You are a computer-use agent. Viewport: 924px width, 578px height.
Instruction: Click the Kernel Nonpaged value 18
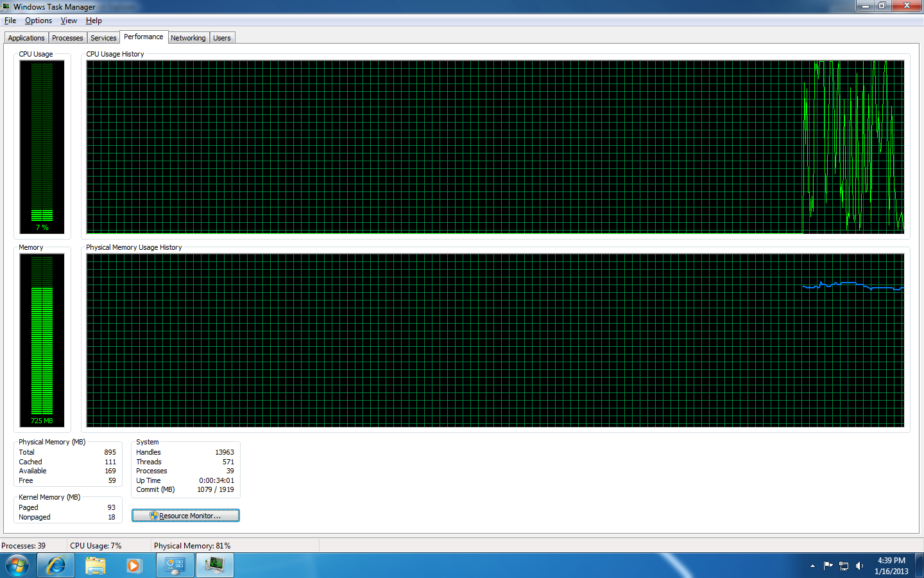(112, 517)
